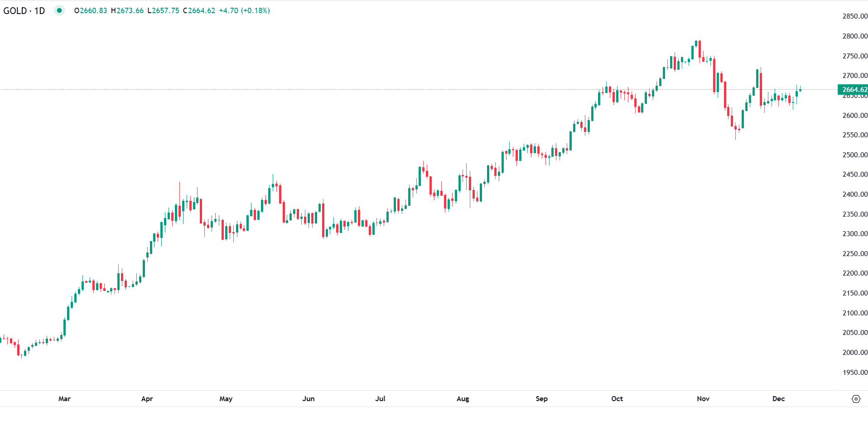Click the Jul label on time axis
Viewport: 868px width, 436px height.
click(x=380, y=399)
